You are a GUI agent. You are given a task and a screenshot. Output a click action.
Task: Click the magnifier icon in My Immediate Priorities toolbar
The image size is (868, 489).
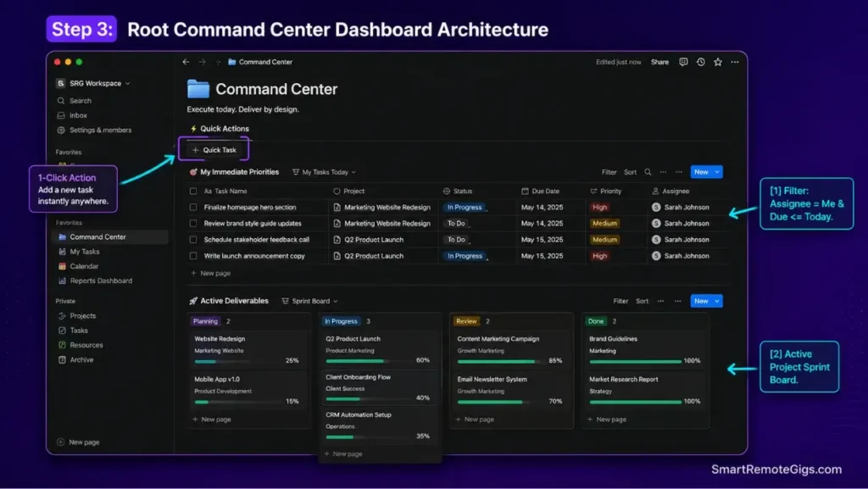648,172
